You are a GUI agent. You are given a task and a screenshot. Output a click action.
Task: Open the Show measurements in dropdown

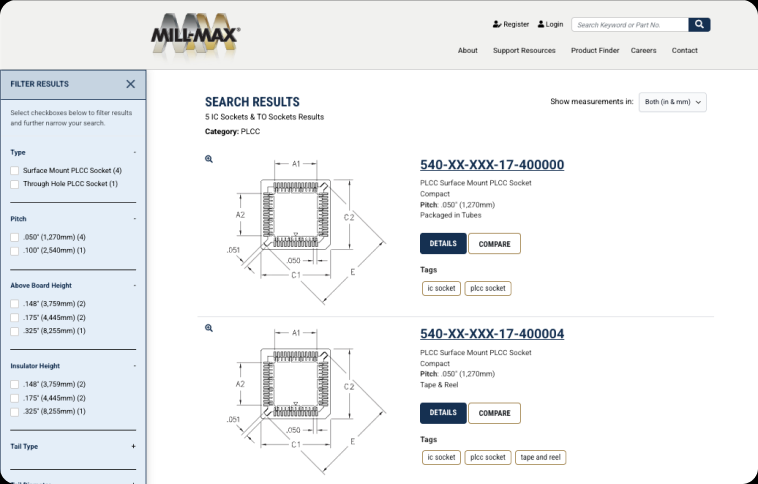pos(672,102)
